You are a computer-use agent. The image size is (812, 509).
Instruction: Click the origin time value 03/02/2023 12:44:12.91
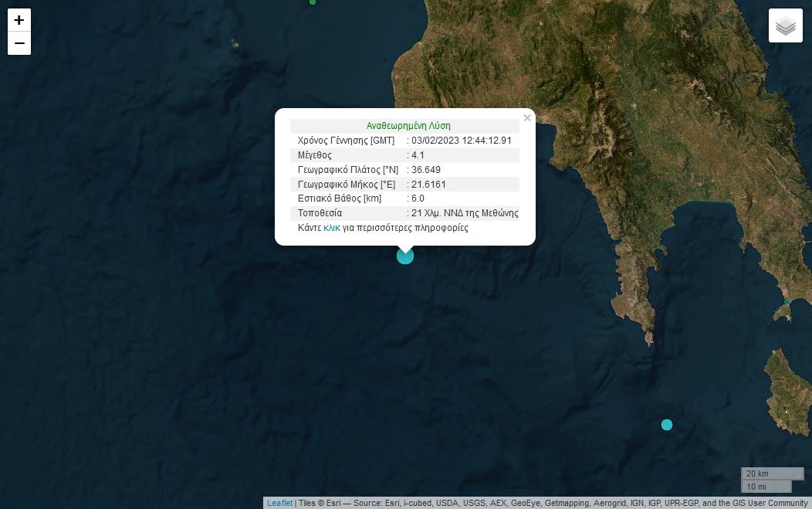click(462, 141)
